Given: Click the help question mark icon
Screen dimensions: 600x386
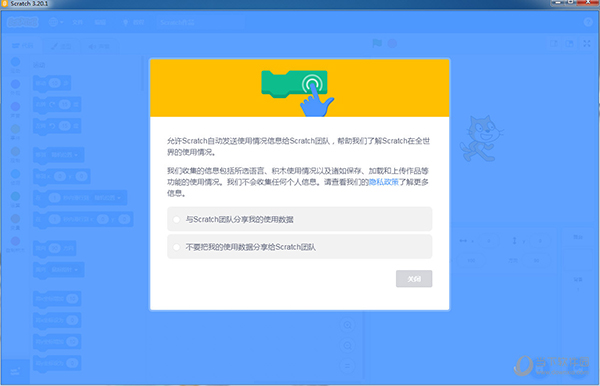Looking at the screenshot, I should coord(588,22).
